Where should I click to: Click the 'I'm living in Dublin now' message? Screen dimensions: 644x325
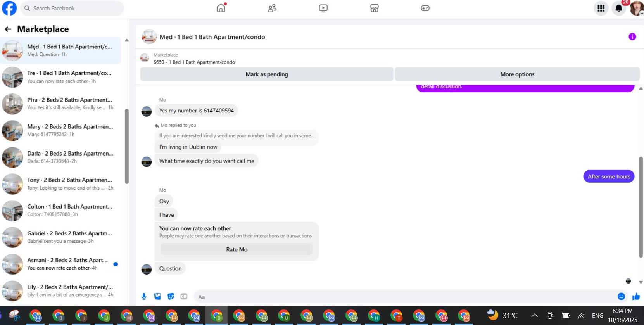[188, 147]
